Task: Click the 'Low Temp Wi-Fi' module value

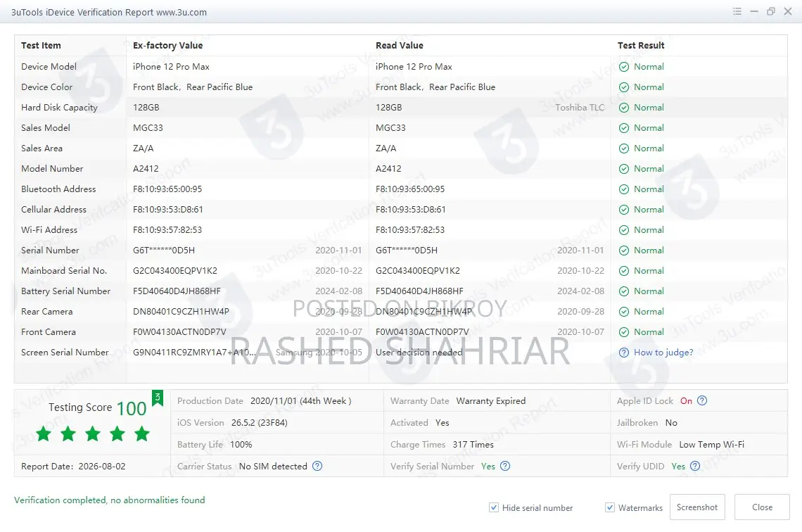Action: (x=711, y=445)
